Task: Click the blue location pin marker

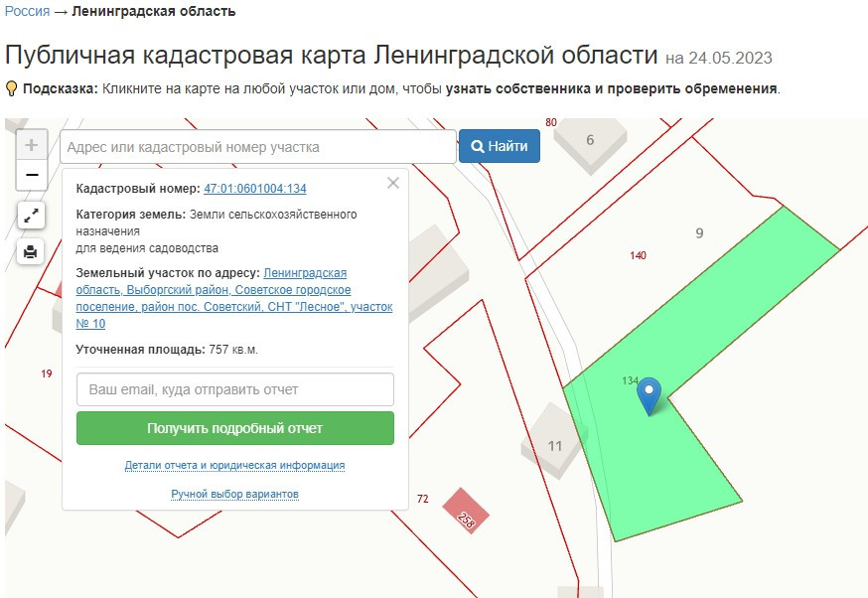Action: pyautogui.click(x=649, y=396)
